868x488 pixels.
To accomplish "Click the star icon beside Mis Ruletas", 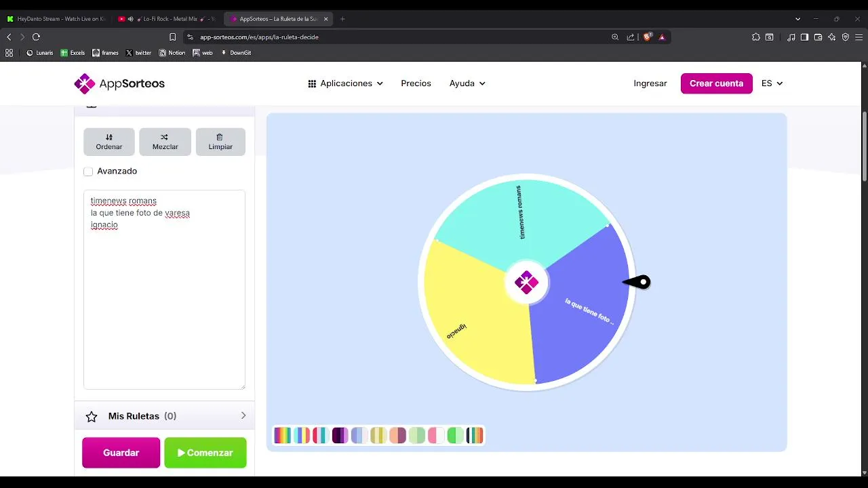I will (92, 417).
